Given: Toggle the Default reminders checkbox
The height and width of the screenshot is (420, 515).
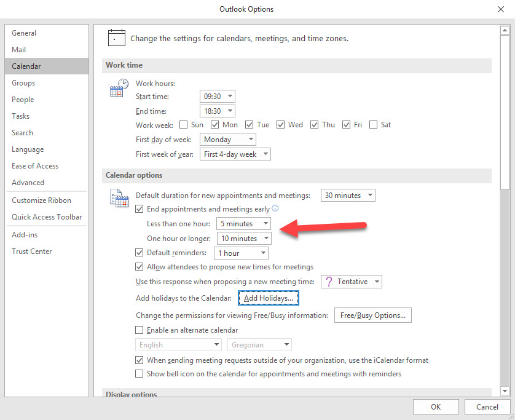Looking at the screenshot, I should click(140, 252).
